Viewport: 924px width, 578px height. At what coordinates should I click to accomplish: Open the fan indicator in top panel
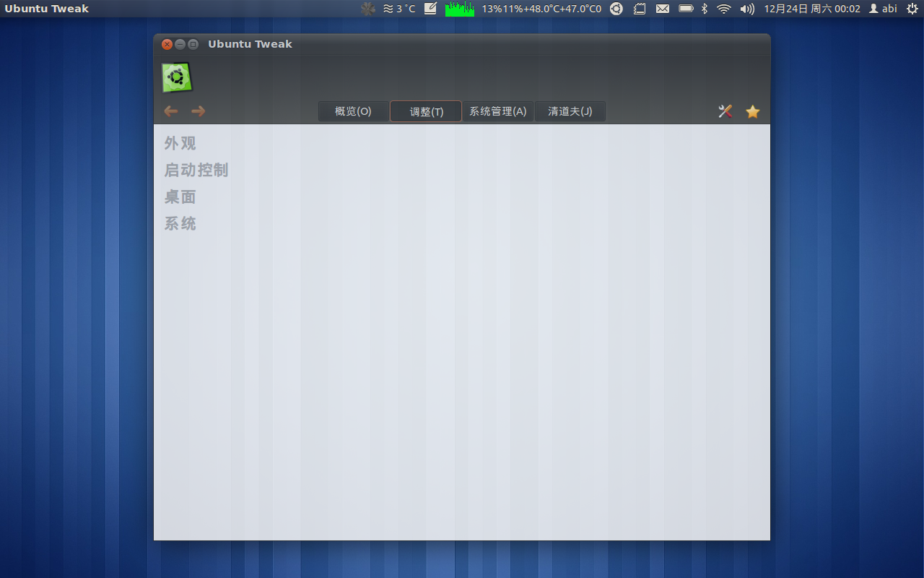(x=368, y=9)
